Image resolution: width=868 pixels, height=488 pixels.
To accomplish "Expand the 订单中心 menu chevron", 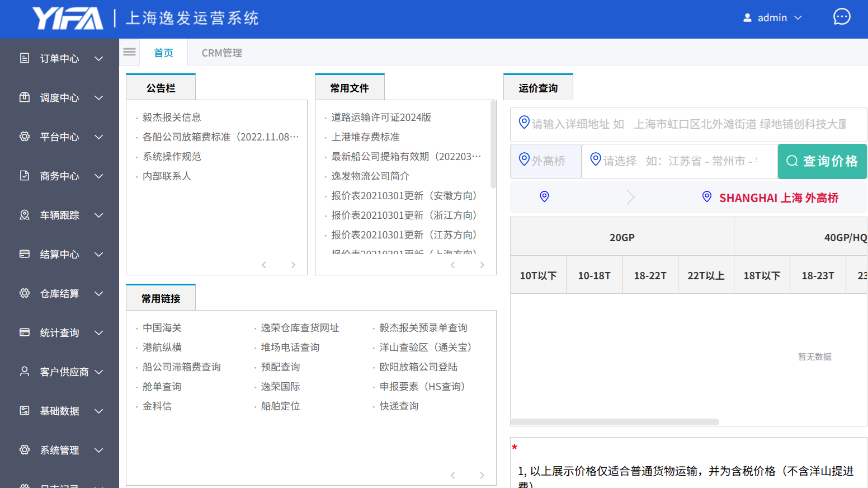I will pyautogui.click(x=99, y=58).
